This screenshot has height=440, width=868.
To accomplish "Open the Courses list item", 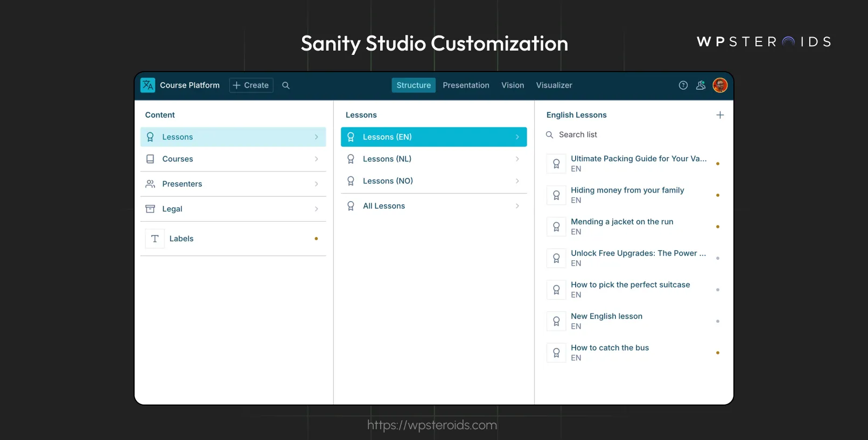I will tap(233, 159).
